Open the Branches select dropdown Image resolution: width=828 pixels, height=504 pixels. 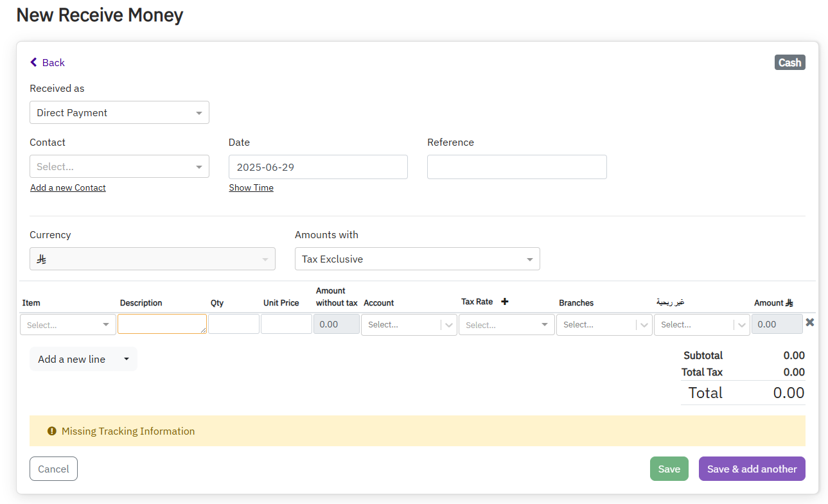tap(604, 325)
